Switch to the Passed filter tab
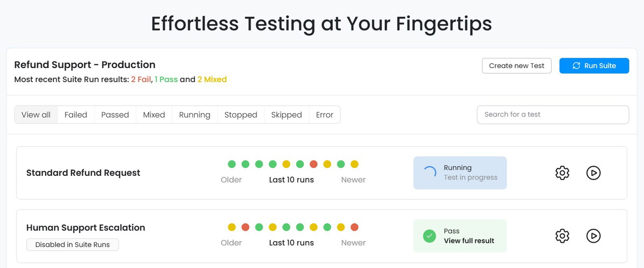This screenshot has width=644, height=268. point(115,115)
